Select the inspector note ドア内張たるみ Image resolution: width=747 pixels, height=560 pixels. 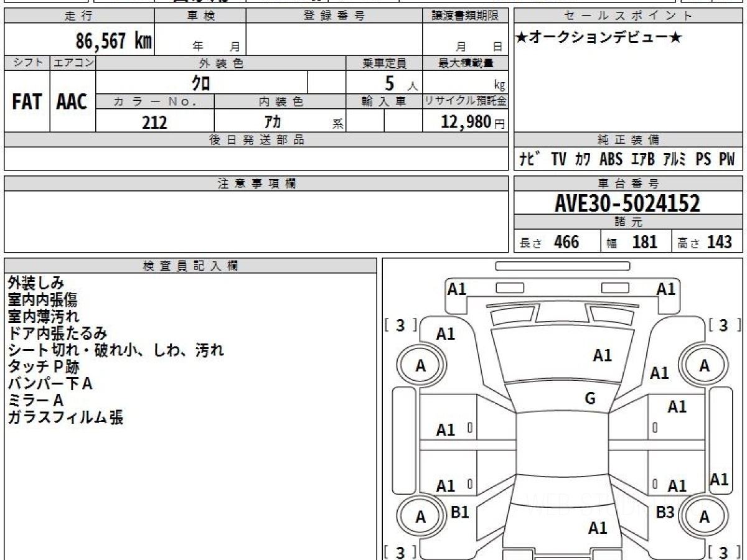click(x=57, y=334)
